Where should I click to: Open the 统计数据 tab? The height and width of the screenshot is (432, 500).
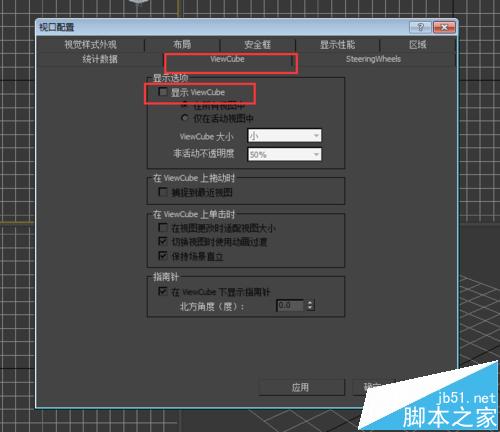point(100,59)
